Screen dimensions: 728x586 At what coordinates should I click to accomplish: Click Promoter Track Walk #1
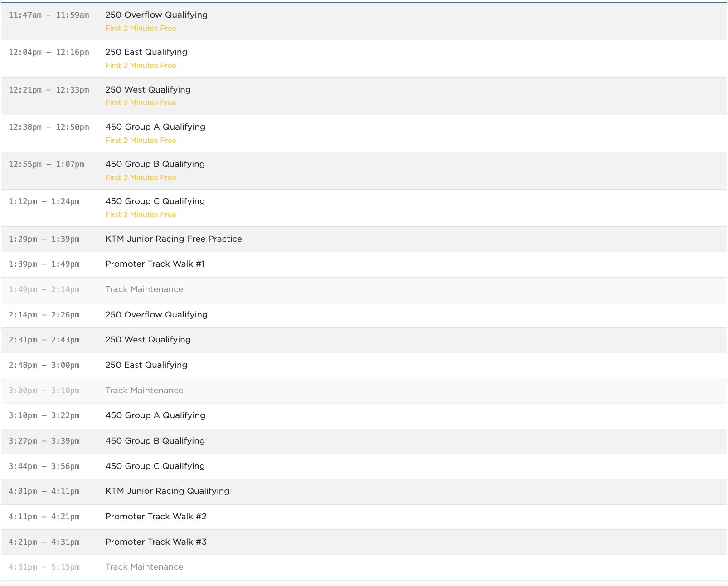[x=155, y=264]
